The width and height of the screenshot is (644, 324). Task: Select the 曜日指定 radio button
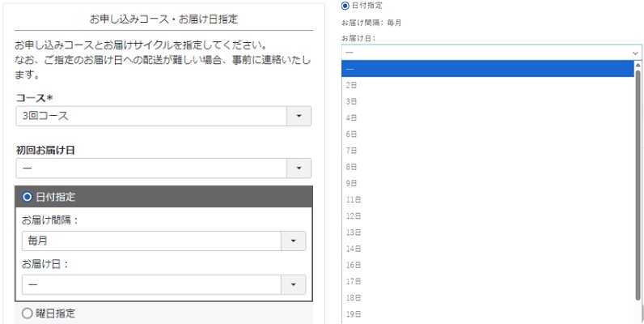(x=26, y=313)
